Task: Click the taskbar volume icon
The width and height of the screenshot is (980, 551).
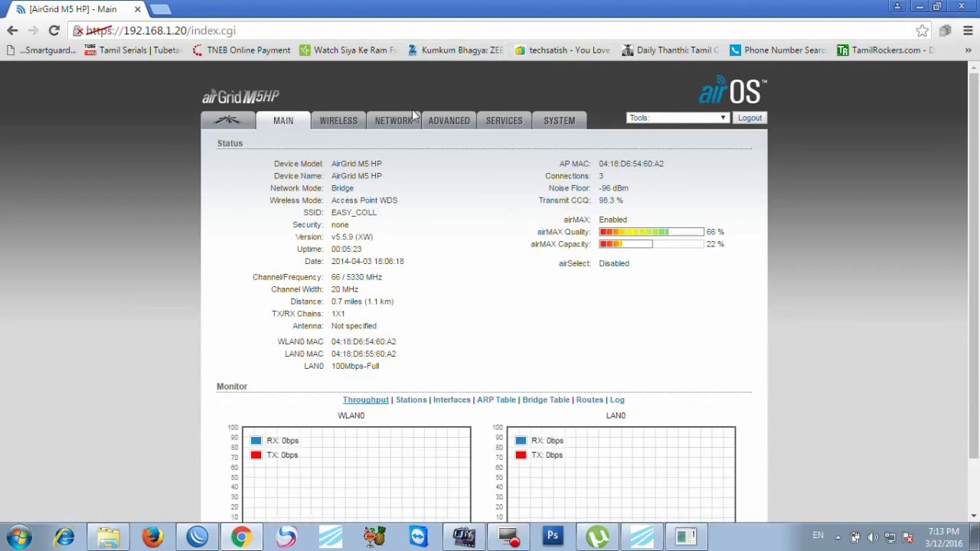Action: click(x=873, y=537)
